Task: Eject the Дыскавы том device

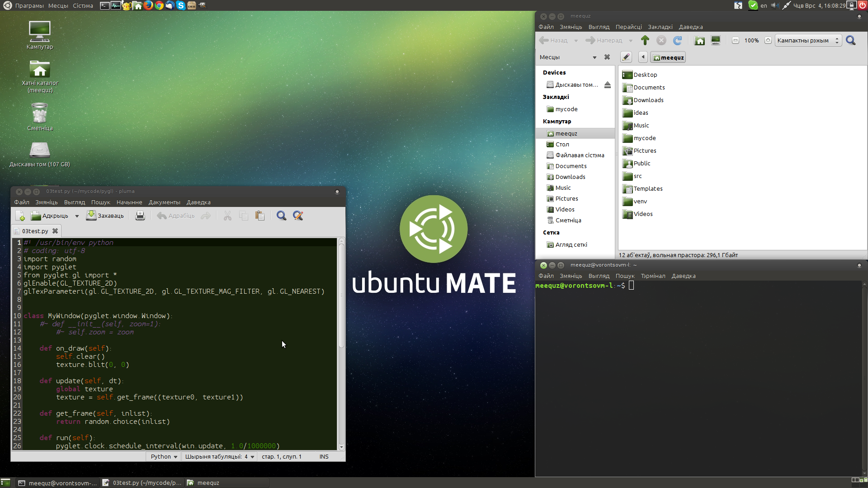Action: pyautogui.click(x=608, y=85)
